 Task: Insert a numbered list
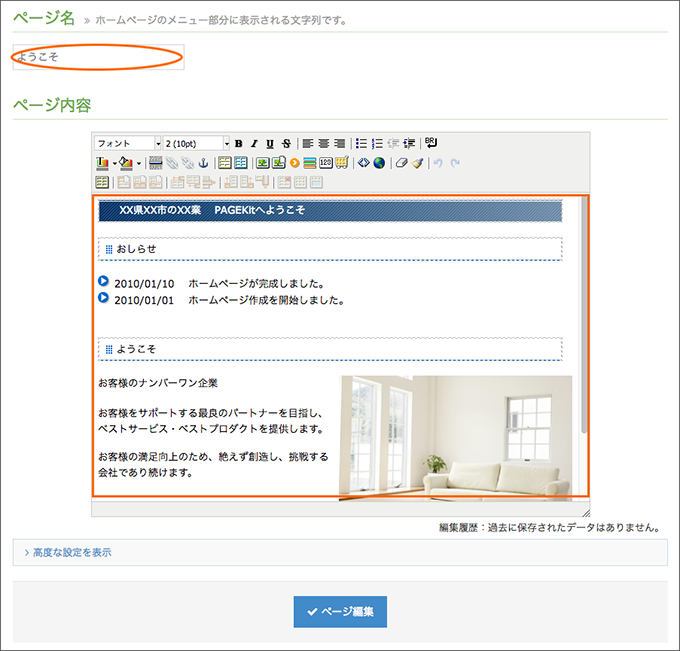click(x=377, y=144)
